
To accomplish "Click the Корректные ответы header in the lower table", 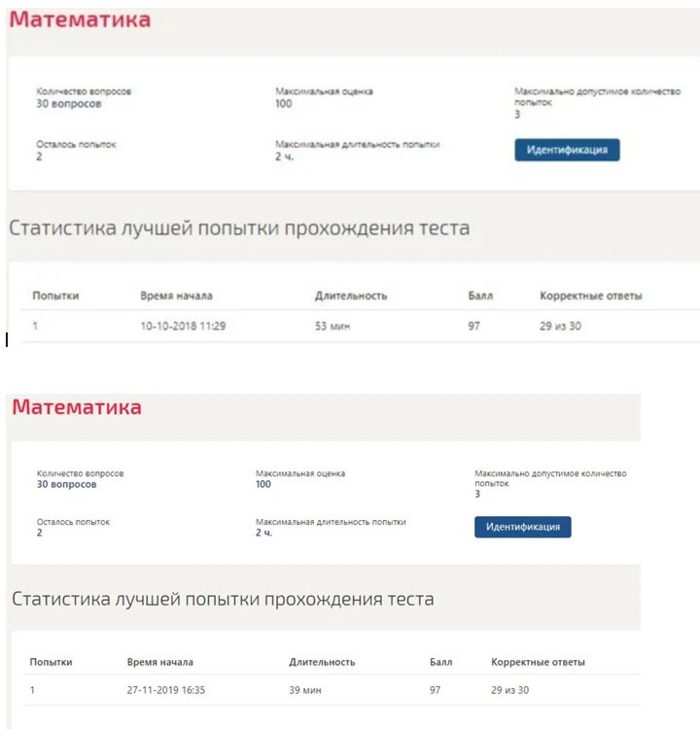I will pyautogui.click(x=538, y=662).
